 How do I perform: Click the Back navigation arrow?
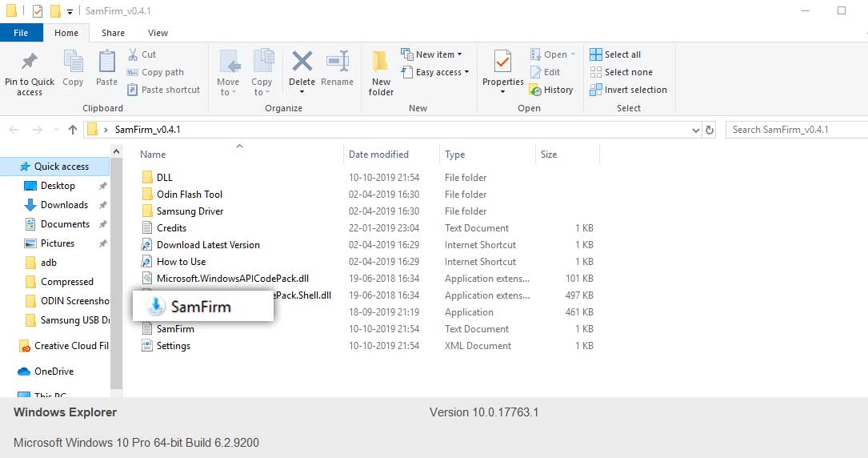click(x=14, y=130)
